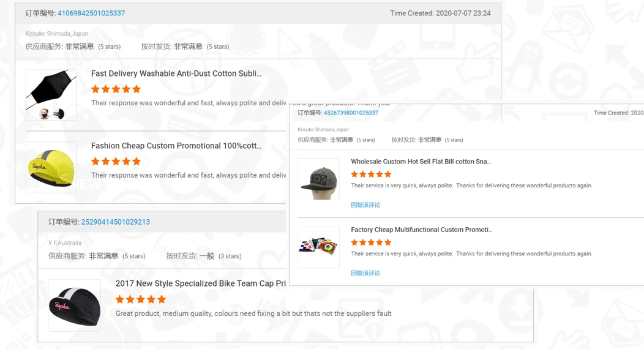Open order number 25290414501029213 link
Image resolution: width=644 pixels, height=349 pixels.
tap(115, 222)
